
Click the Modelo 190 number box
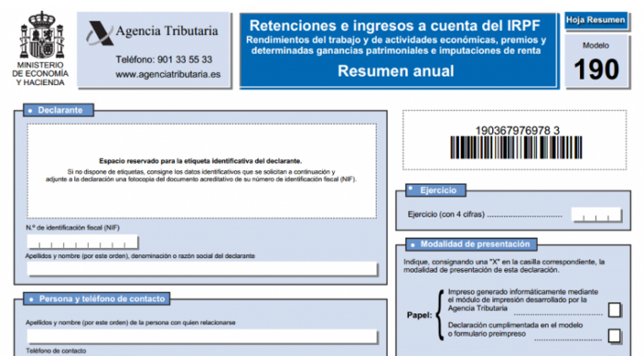tap(597, 61)
